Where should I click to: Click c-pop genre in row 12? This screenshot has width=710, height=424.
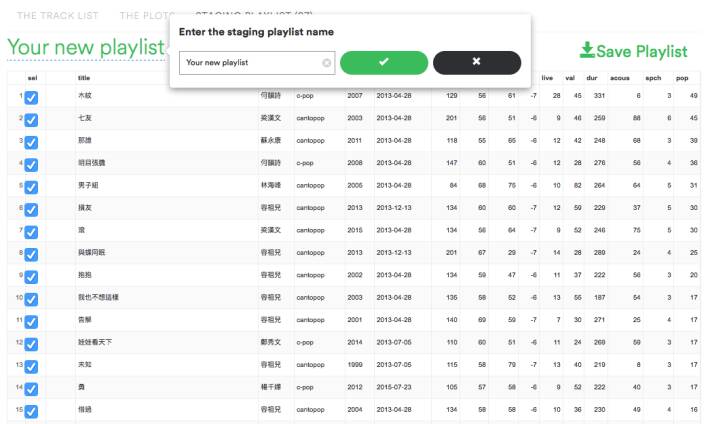305,342
